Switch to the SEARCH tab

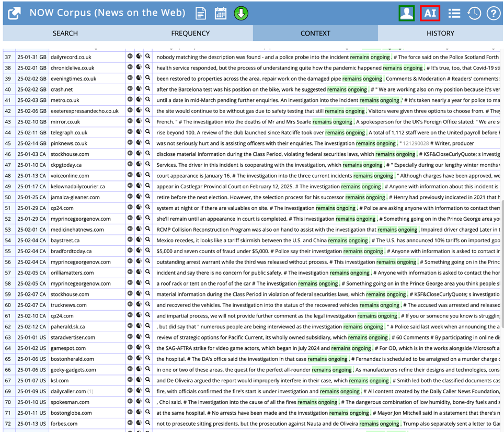(x=65, y=33)
